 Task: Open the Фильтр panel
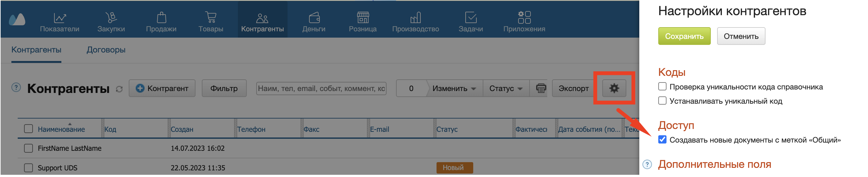tap(224, 88)
